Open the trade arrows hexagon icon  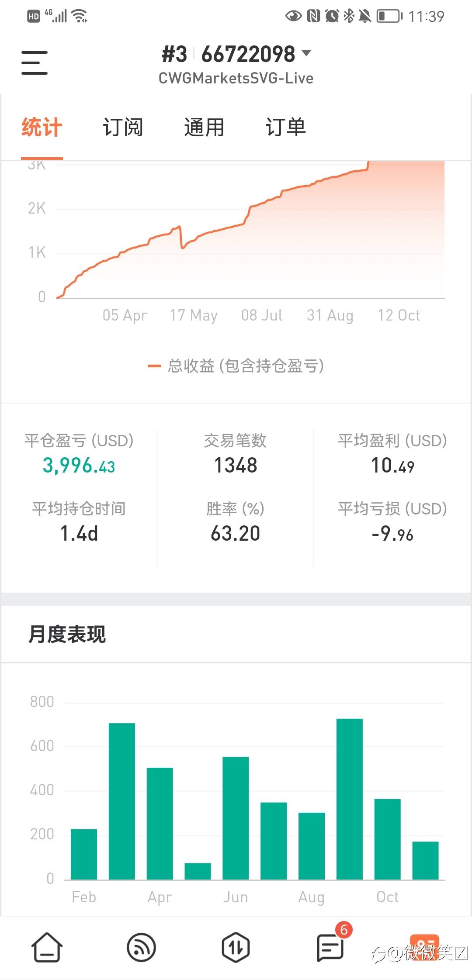[236, 947]
